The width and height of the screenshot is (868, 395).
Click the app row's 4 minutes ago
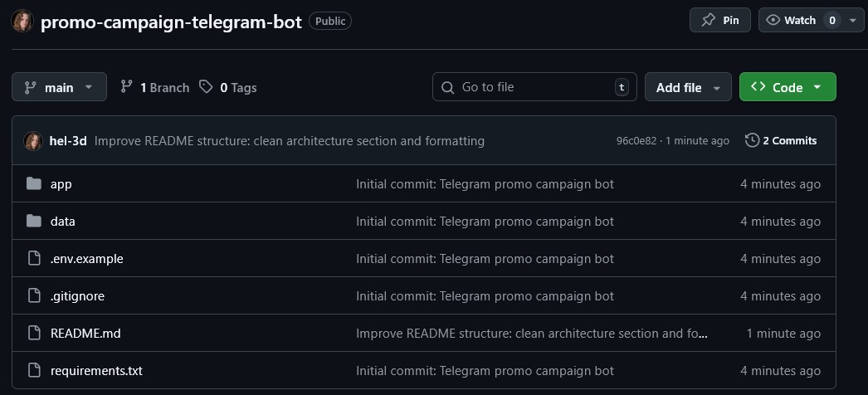[781, 183]
